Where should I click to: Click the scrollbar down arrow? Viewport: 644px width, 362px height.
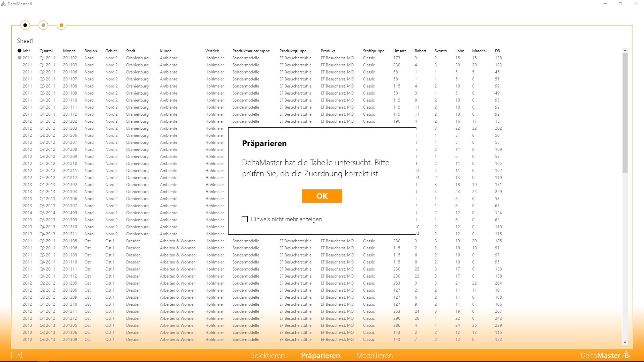coord(625,342)
